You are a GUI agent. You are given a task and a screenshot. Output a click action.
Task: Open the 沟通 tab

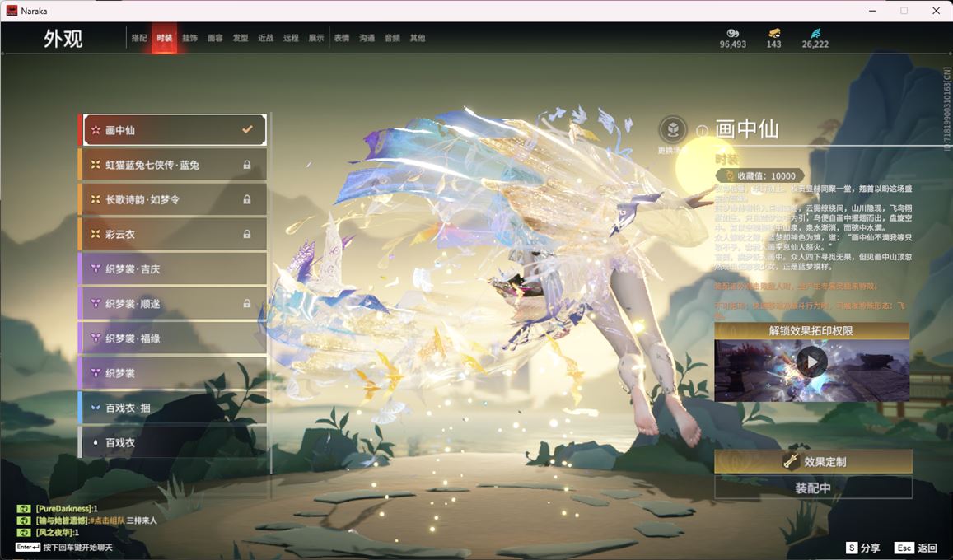[x=367, y=38]
